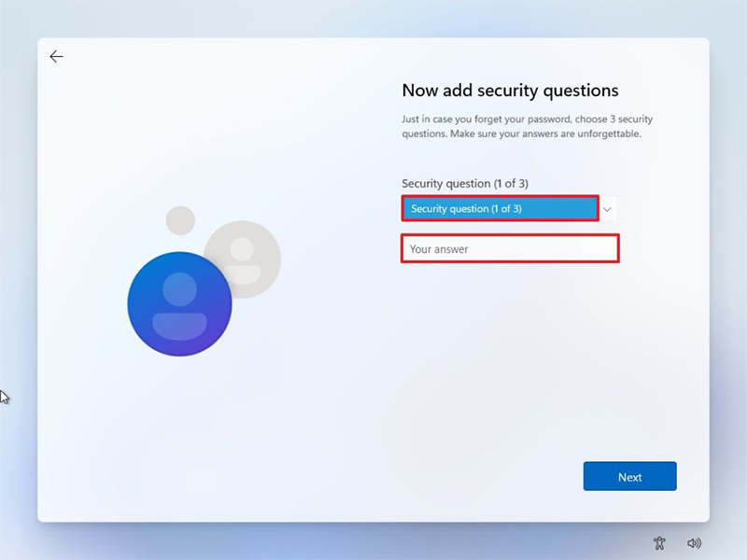Focus the Your answer text field
Image resolution: width=747 pixels, height=560 pixels.
510,248
